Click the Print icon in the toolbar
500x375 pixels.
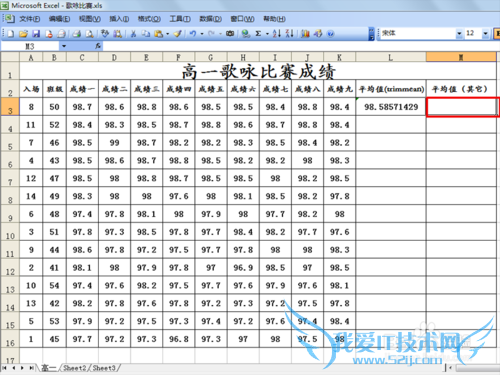[77, 34]
